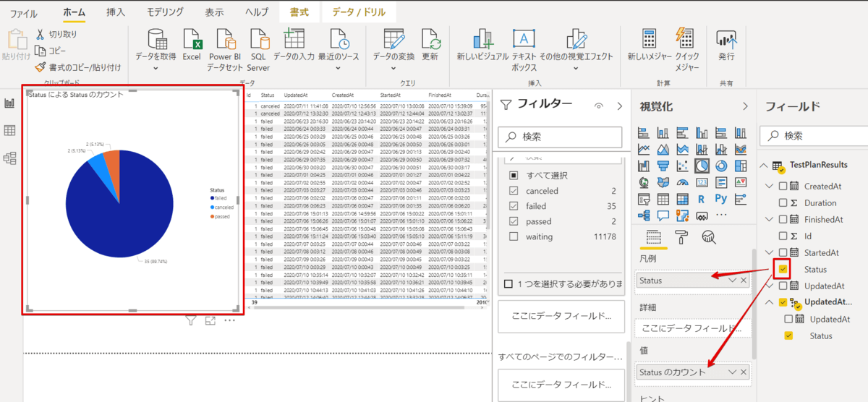The width and height of the screenshot is (868, 402).
Task: Switch to the 表示 ribbon tab
Action: (213, 12)
